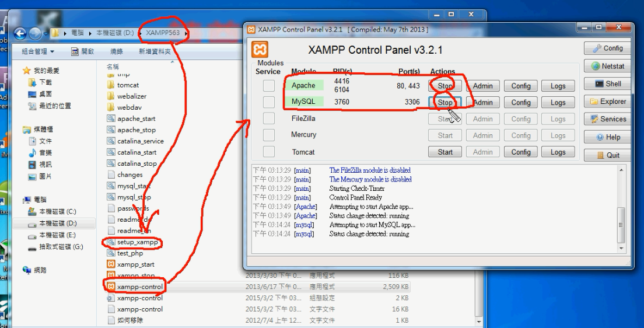
Task: Open Help button in XAMPP panel
Action: [607, 137]
